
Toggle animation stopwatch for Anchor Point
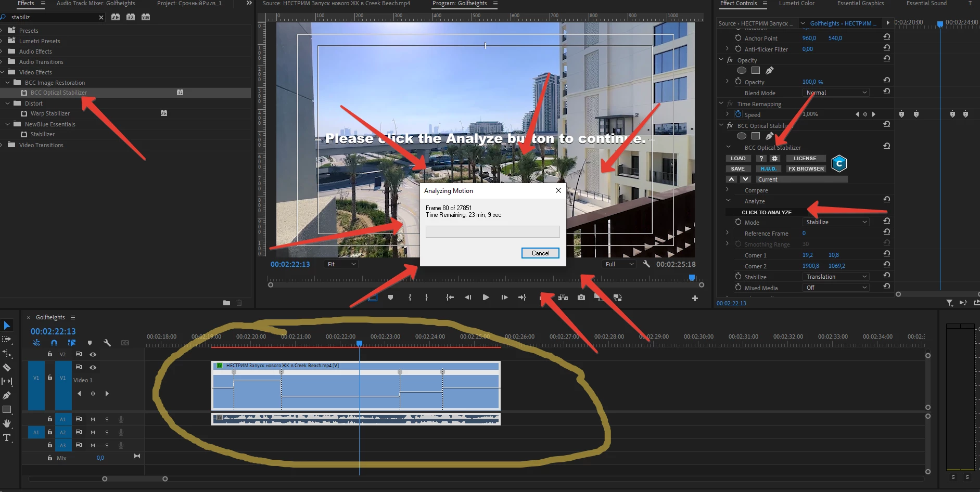tap(738, 37)
